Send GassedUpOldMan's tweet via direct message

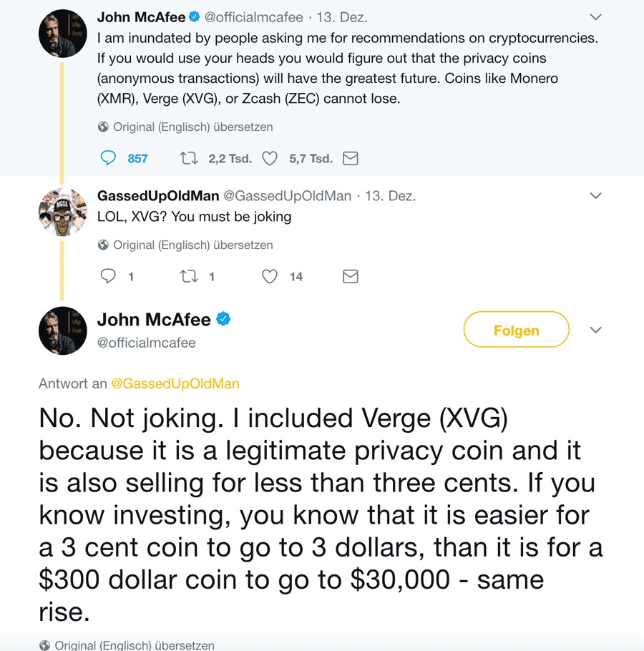pyautogui.click(x=351, y=276)
